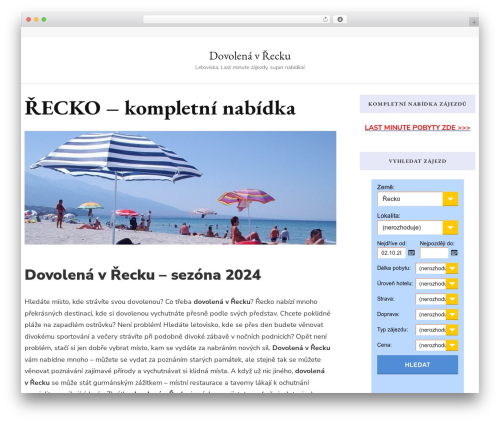The image size is (500, 423).
Task: Click the Nejdříve od date field
Action: [391, 253]
